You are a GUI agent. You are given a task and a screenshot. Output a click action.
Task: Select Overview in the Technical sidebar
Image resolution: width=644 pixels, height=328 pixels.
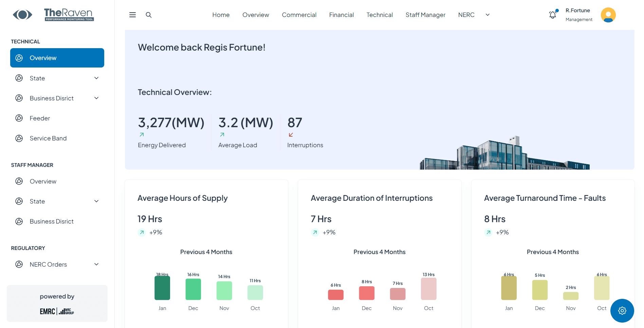click(x=43, y=58)
